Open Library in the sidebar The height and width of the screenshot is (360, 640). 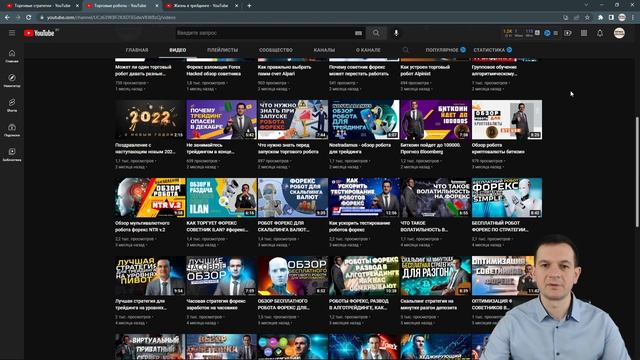pos(12,154)
